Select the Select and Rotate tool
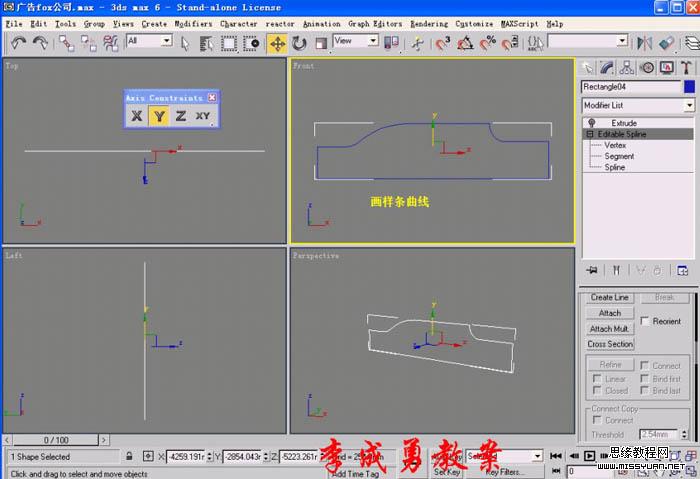700x479 pixels. pos(299,42)
